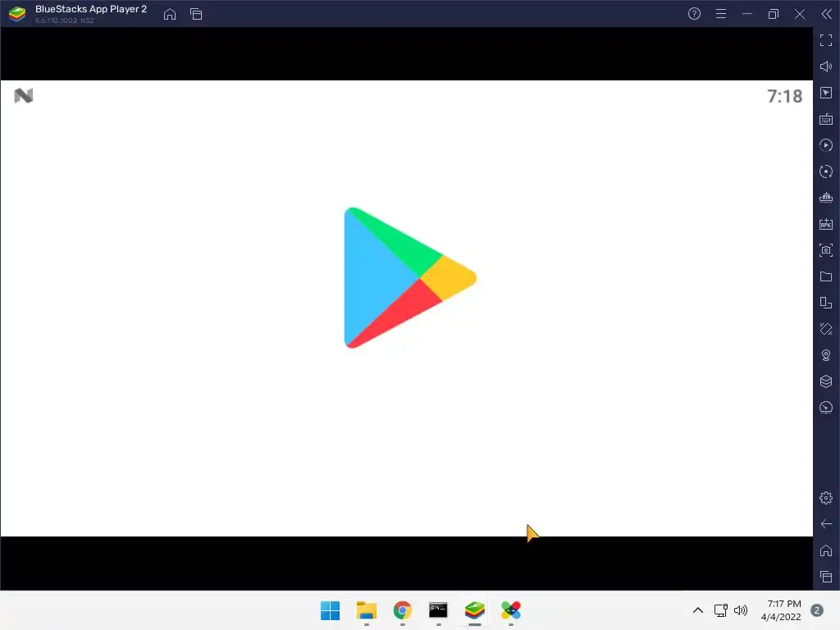Adjust volume using the sidebar speaker icon
The height and width of the screenshot is (630, 840).
pyautogui.click(x=826, y=66)
